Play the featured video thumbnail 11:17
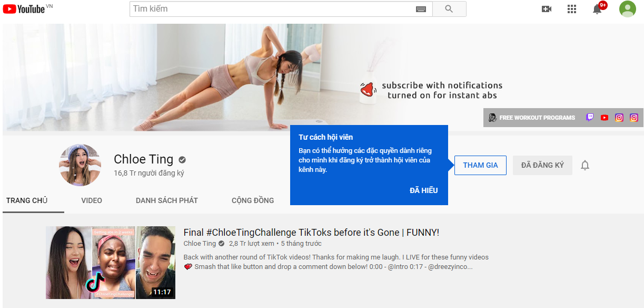 pos(111,263)
